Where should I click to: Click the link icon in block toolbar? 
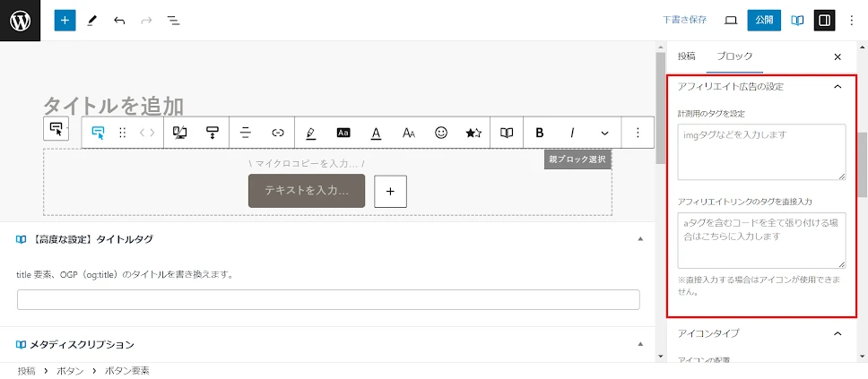(278, 133)
